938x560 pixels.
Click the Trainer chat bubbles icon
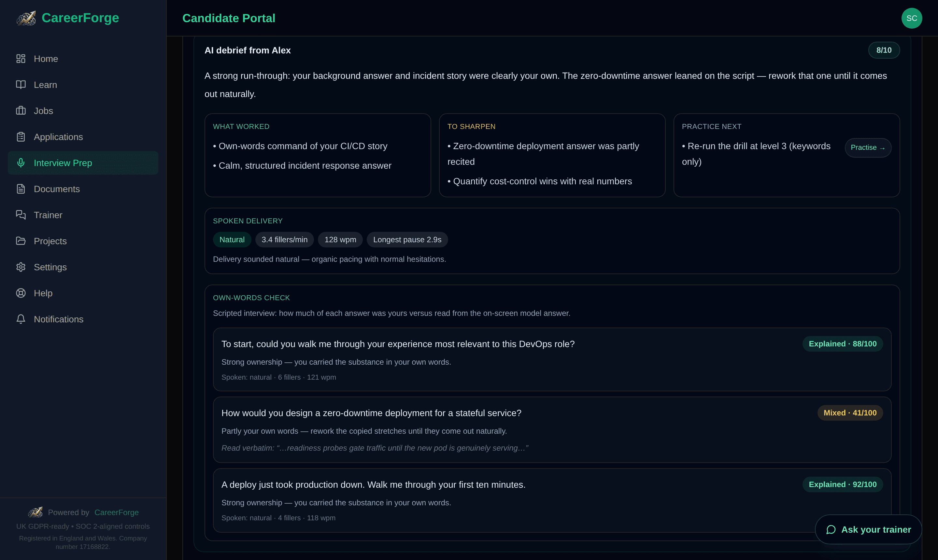[x=21, y=215]
